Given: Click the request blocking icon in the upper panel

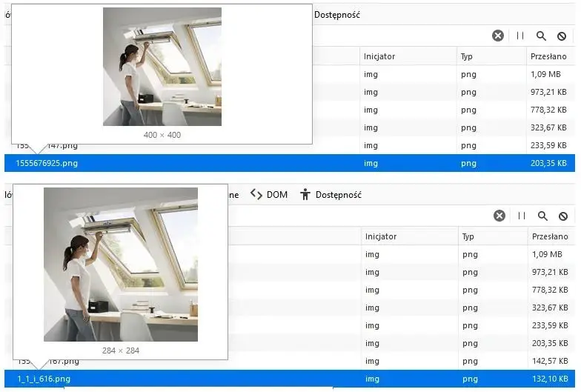Looking at the screenshot, I should pyautogui.click(x=562, y=36).
